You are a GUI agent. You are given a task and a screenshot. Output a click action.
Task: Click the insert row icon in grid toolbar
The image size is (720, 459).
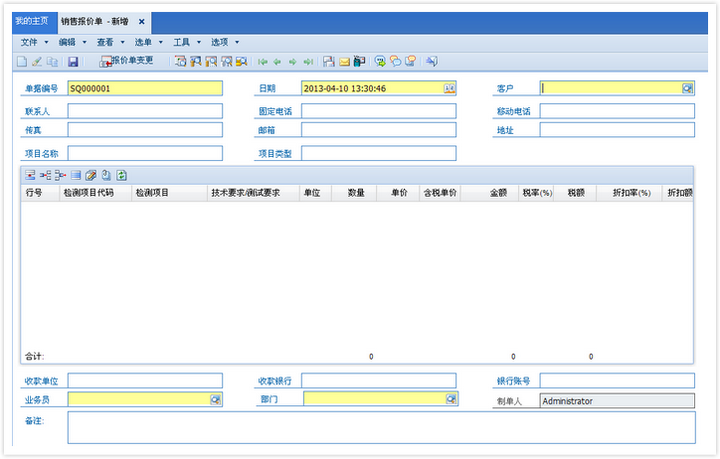pyautogui.click(x=30, y=175)
